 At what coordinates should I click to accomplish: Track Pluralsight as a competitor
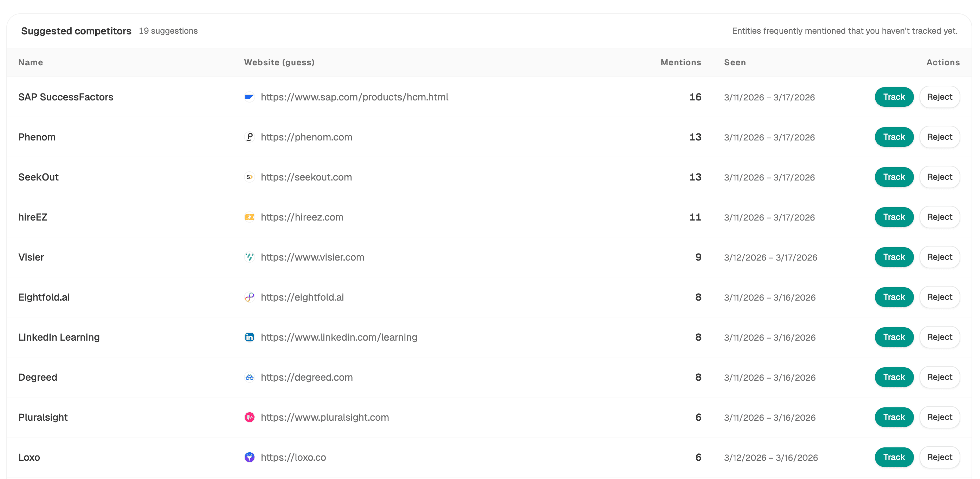[x=894, y=418]
